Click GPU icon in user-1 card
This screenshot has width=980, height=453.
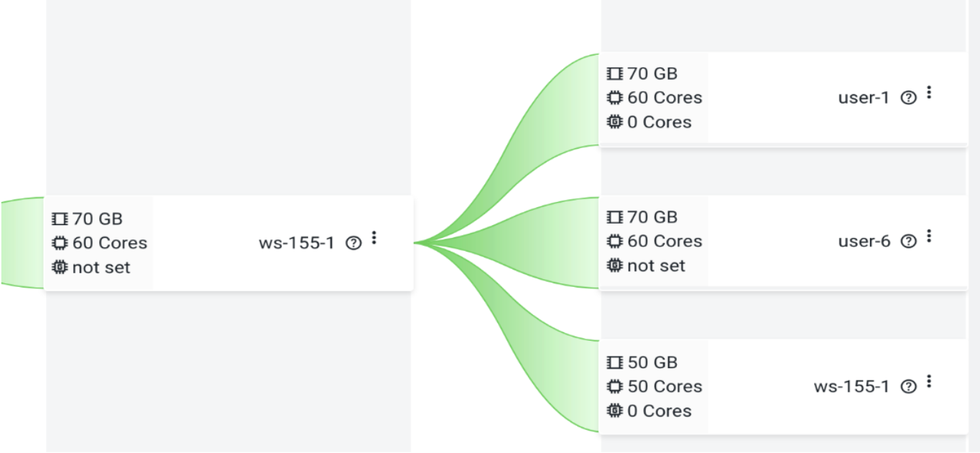615,122
